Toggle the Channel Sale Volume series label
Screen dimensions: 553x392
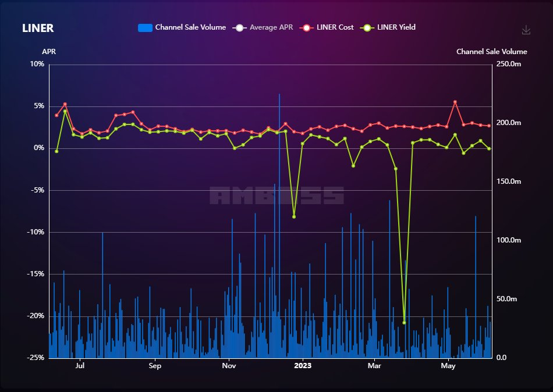pos(190,27)
